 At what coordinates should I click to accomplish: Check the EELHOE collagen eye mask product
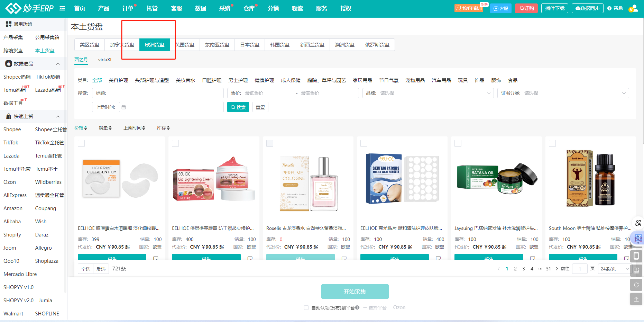[81, 143]
